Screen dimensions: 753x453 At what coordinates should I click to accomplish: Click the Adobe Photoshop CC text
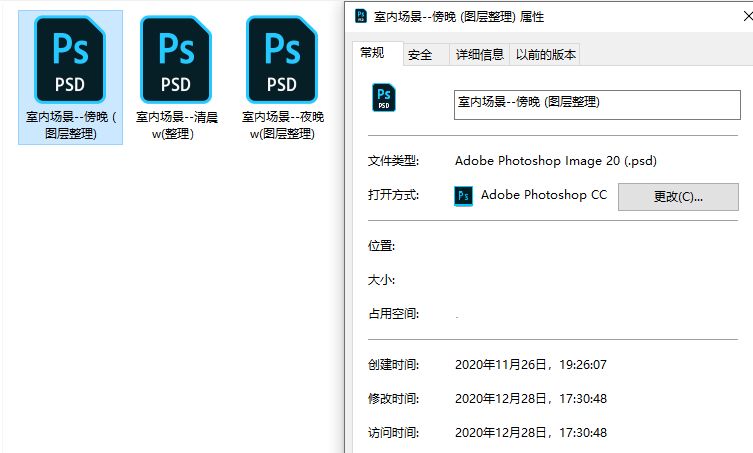tap(544, 195)
